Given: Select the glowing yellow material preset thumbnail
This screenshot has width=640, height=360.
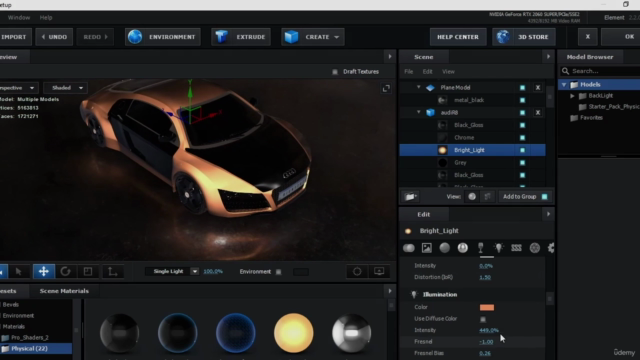Looking at the screenshot, I should 293,333.
